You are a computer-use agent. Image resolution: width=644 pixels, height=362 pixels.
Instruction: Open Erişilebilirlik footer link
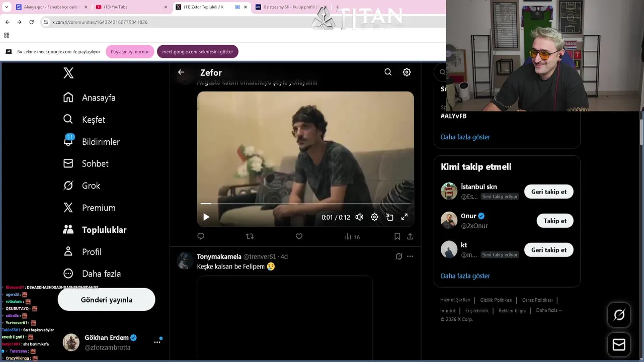pyautogui.click(x=477, y=311)
